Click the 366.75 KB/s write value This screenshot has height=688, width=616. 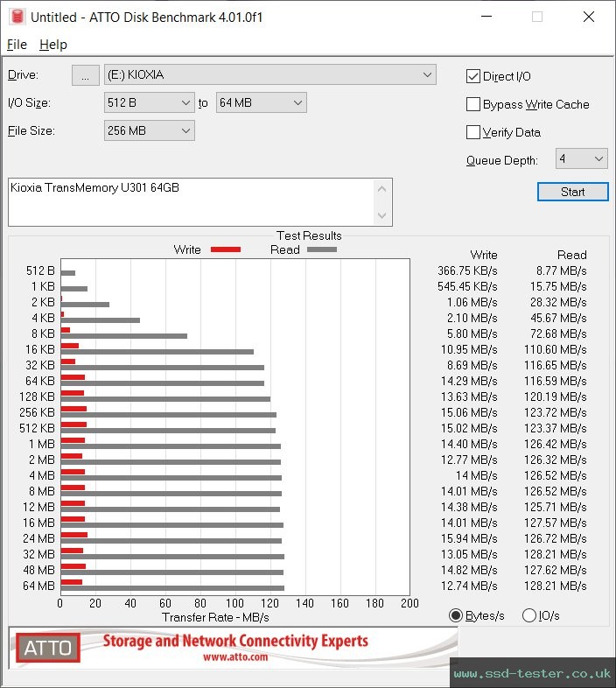pos(467,270)
